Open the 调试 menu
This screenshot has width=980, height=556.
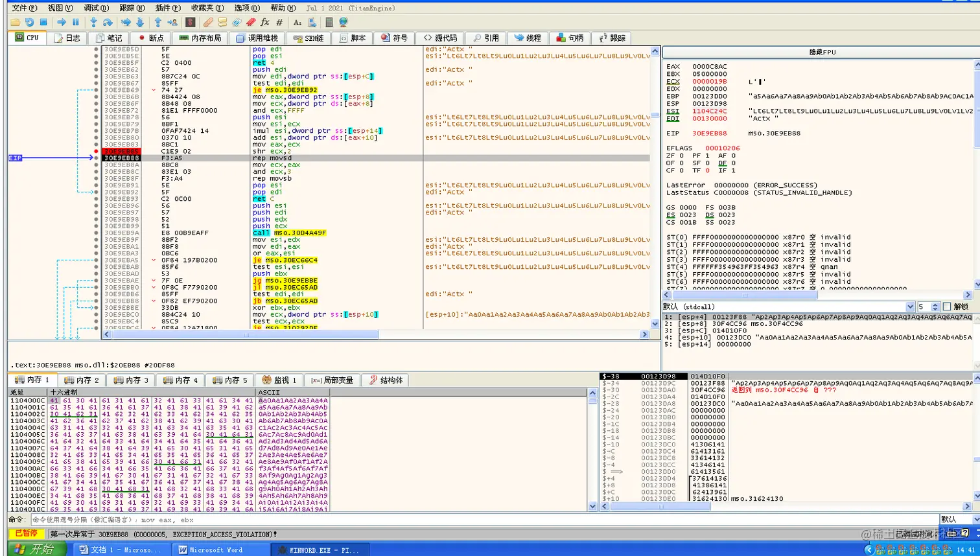pos(96,8)
